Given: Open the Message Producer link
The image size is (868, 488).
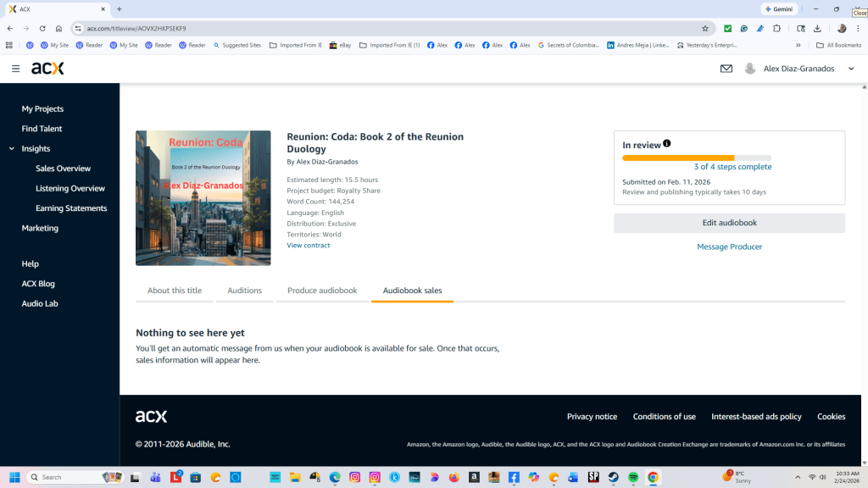Looking at the screenshot, I should point(729,247).
